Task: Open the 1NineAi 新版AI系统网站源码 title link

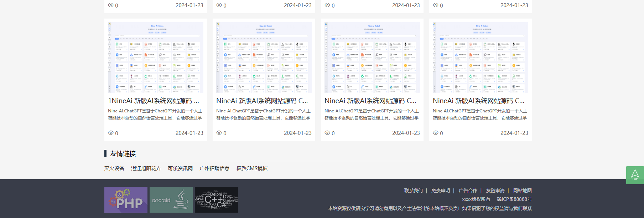Action: [x=154, y=101]
